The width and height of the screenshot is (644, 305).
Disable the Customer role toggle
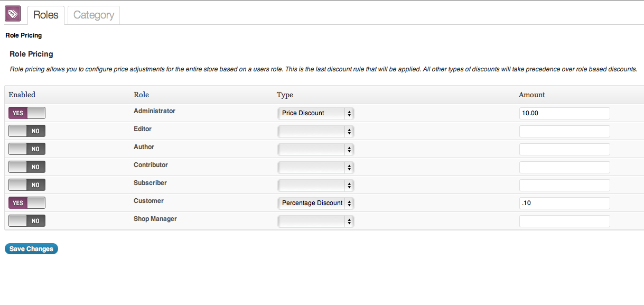click(27, 203)
